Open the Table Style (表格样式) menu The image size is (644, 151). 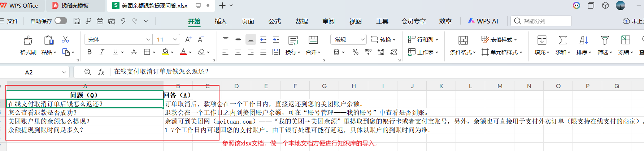coord(499,39)
